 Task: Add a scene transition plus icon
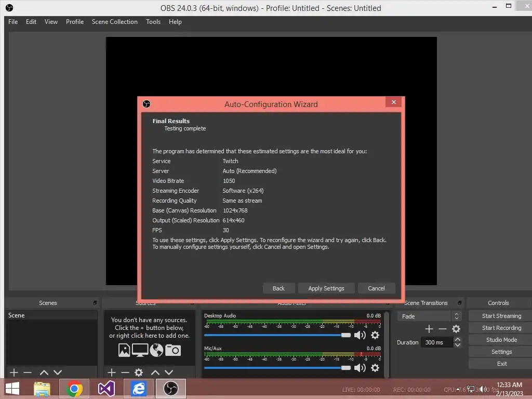429,329
